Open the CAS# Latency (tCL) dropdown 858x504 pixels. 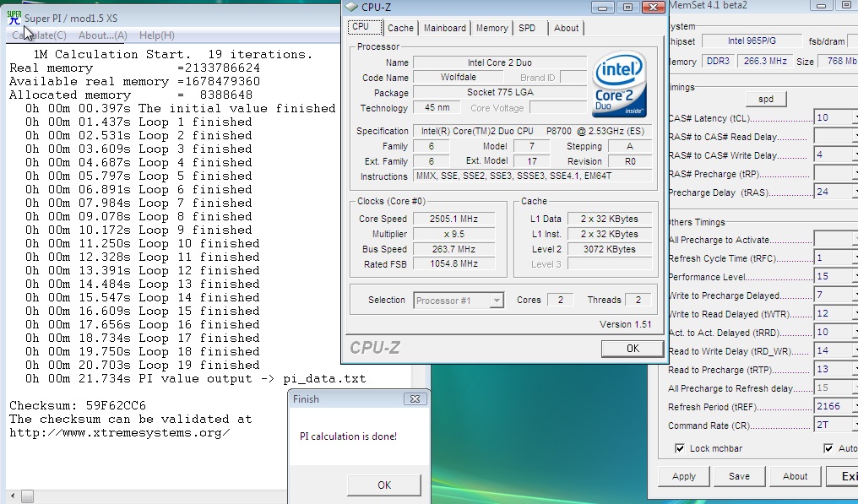tap(855, 118)
